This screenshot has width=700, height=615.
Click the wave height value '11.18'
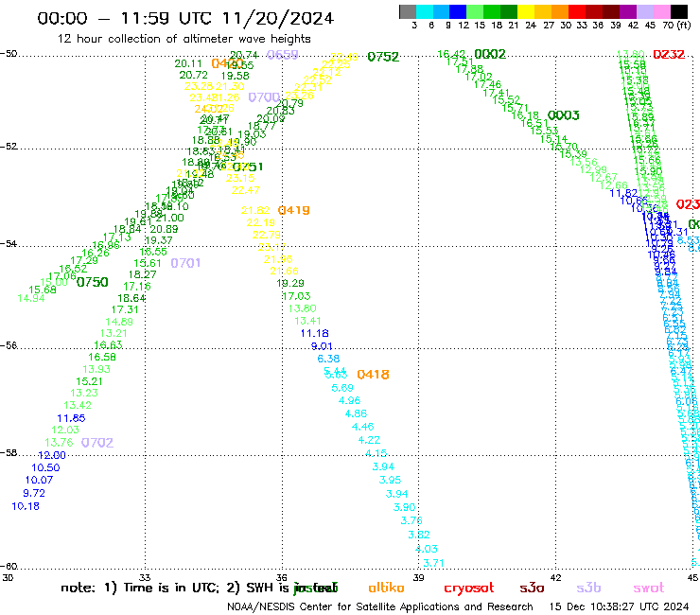pos(314,334)
